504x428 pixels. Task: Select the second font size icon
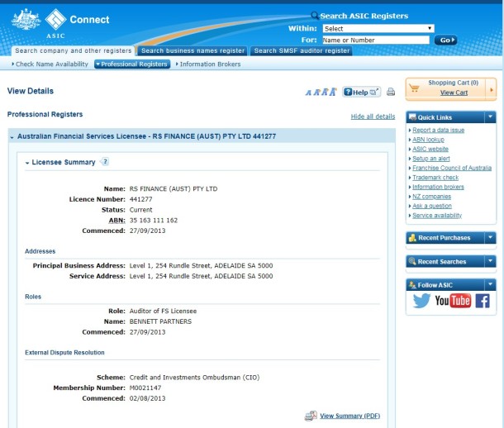click(316, 93)
